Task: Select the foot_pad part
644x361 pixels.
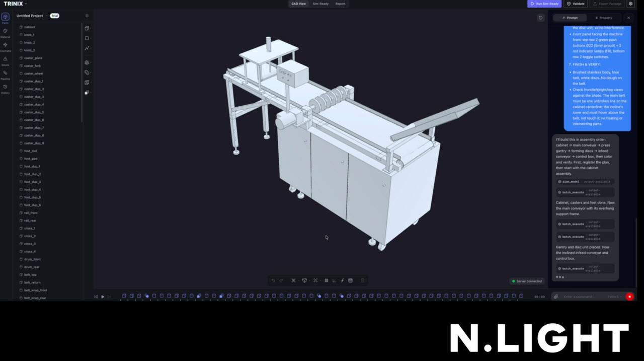Action: [30, 159]
